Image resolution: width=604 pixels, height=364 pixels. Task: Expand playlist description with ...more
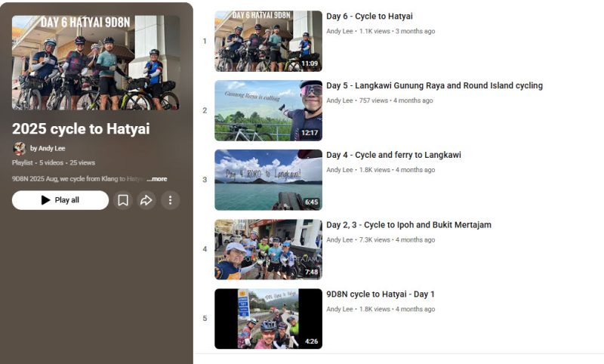pos(157,179)
